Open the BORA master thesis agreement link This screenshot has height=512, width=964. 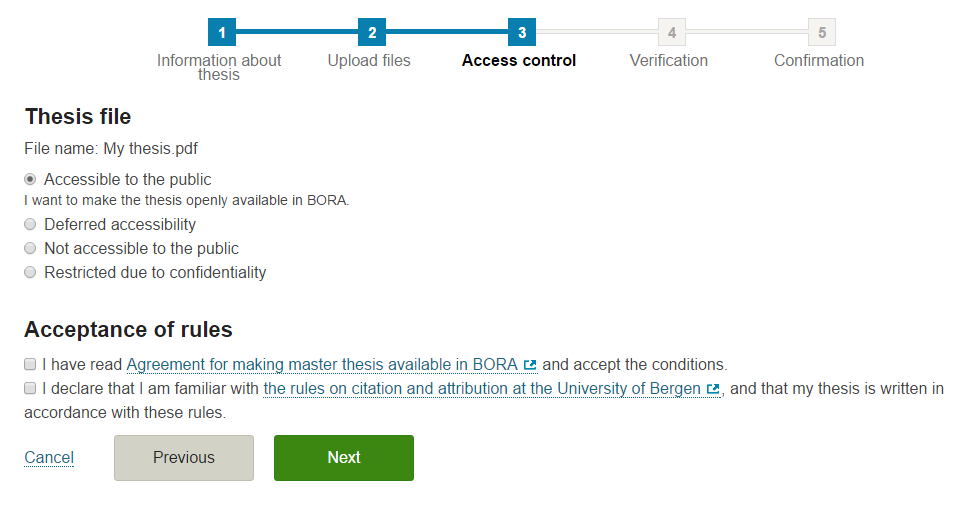coord(322,364)
